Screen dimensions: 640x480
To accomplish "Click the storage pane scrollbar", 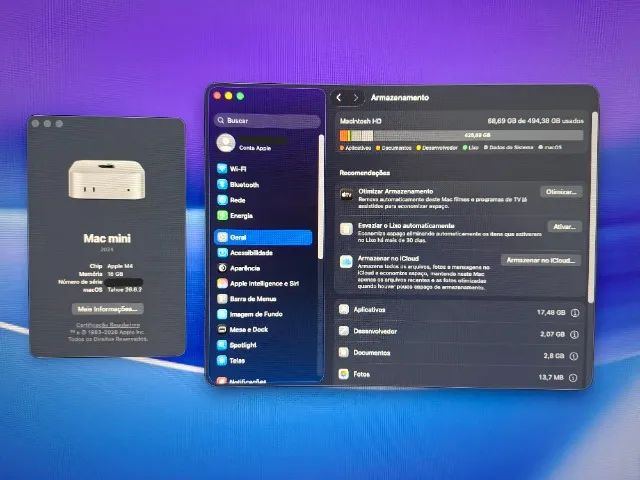I will click(594, 207).
